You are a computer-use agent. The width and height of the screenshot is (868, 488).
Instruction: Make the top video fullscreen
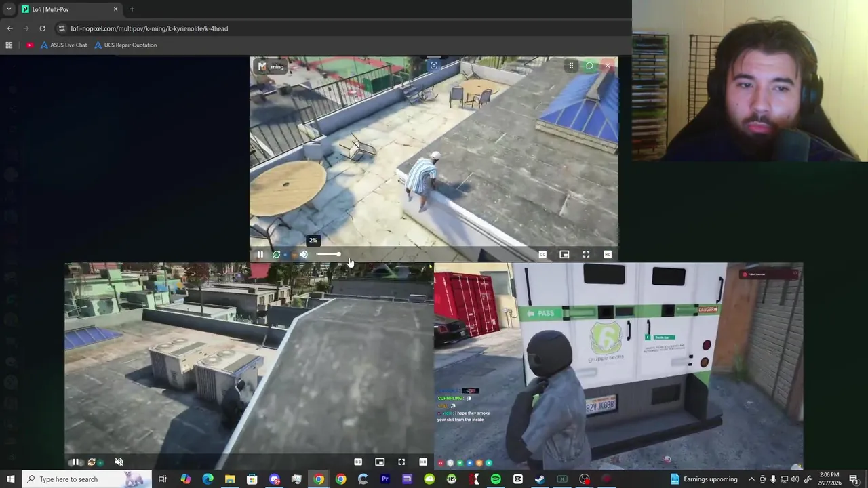586,254
